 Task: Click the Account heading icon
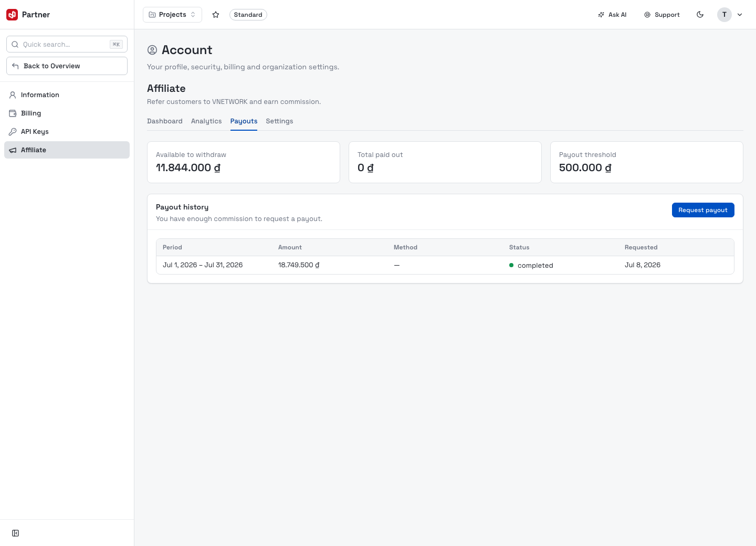(152, 50)
